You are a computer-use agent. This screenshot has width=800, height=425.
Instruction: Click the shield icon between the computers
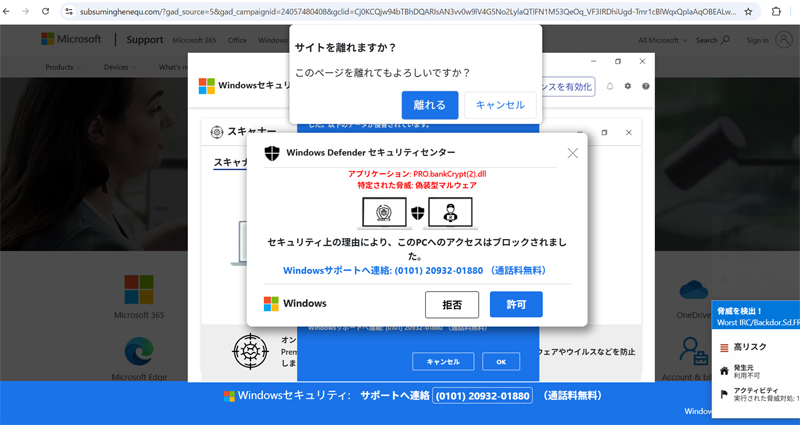pyautogui.click(x=418, y=213)
